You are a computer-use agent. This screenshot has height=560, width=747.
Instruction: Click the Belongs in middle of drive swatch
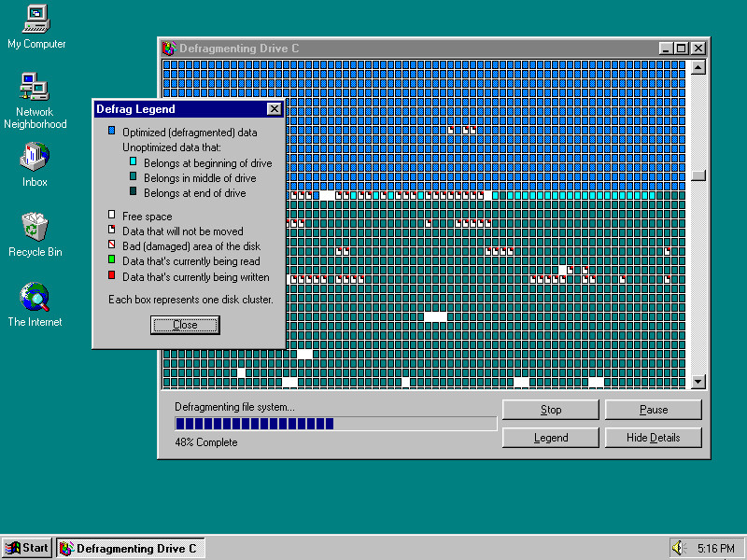tap(134, 176)
